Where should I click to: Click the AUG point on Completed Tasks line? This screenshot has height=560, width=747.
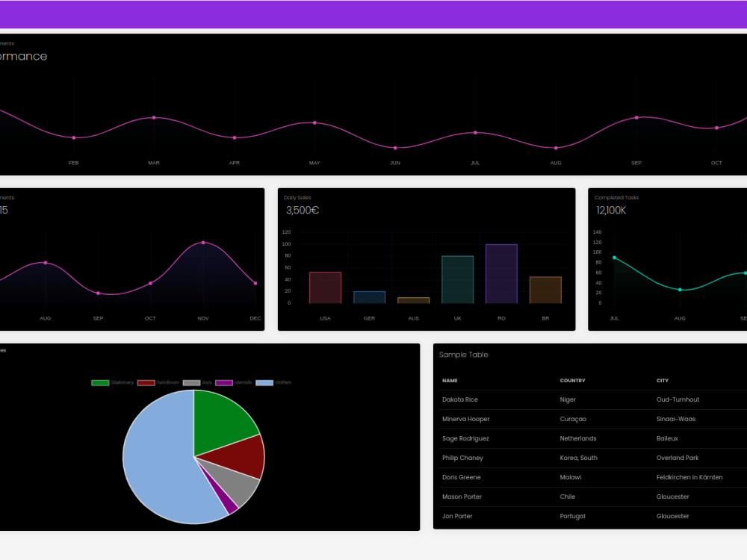click(680, 289)
